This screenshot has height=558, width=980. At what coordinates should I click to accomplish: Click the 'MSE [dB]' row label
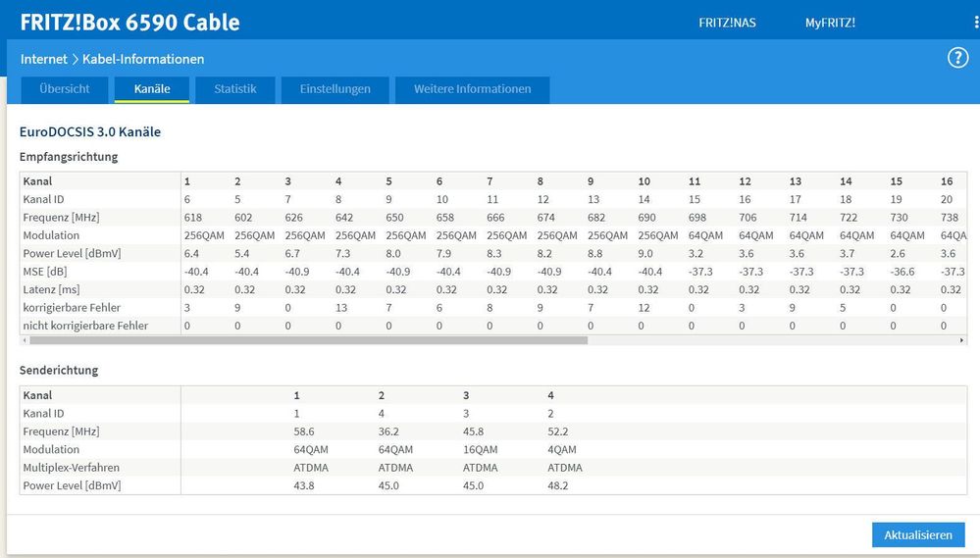[x=45, y=272]
